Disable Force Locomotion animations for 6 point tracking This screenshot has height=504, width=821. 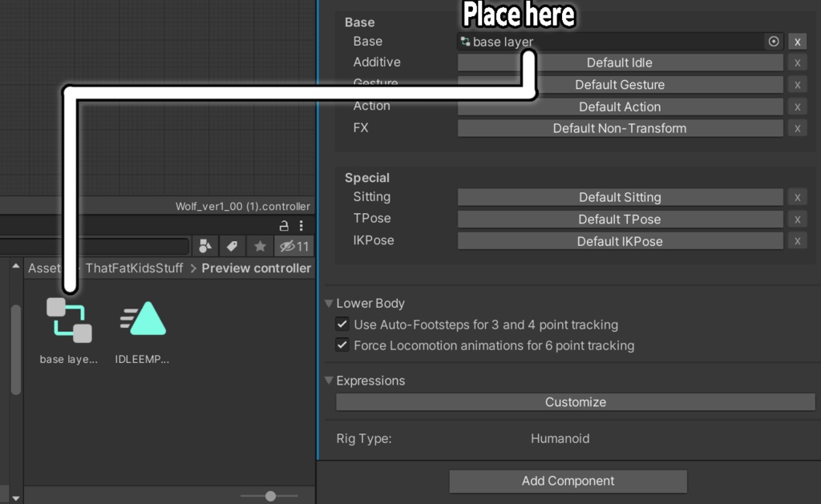(x=342, y=345)
